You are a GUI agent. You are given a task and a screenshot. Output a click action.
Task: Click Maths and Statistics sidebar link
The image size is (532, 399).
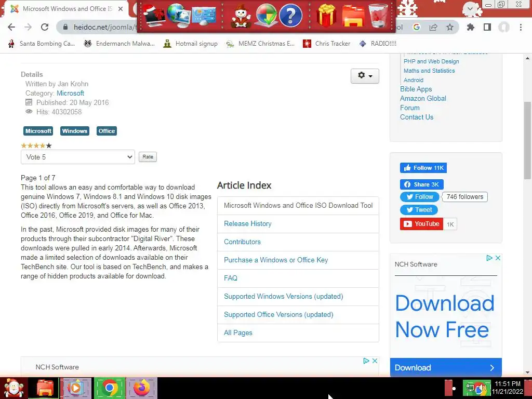[429, 71]
